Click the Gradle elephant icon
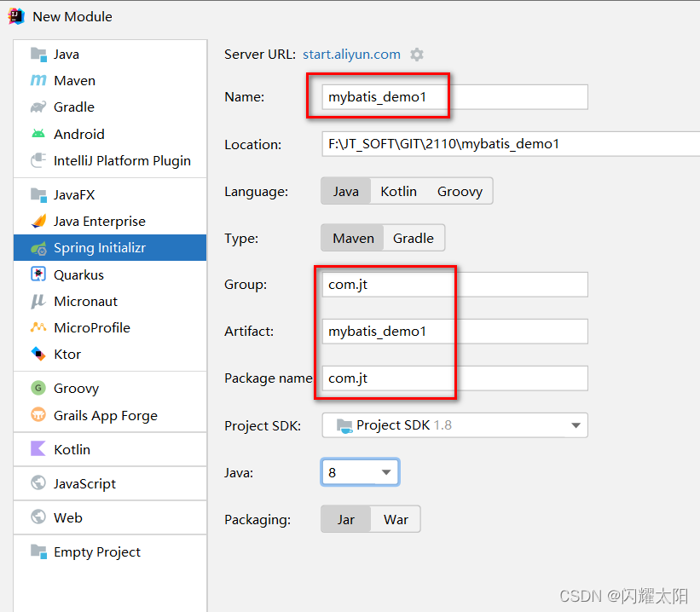The width and height of the screenshot is (700, 612). tap(38, 107)
